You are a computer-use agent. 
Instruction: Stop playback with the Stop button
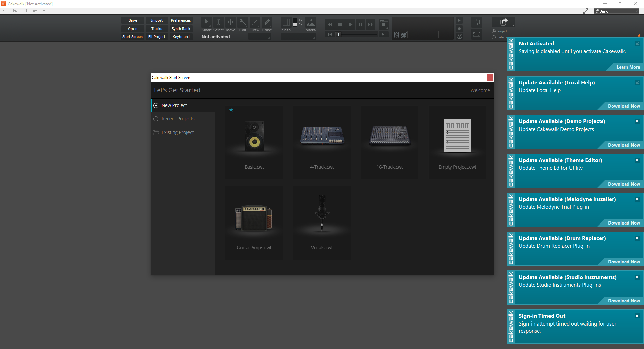click(340, 24)
